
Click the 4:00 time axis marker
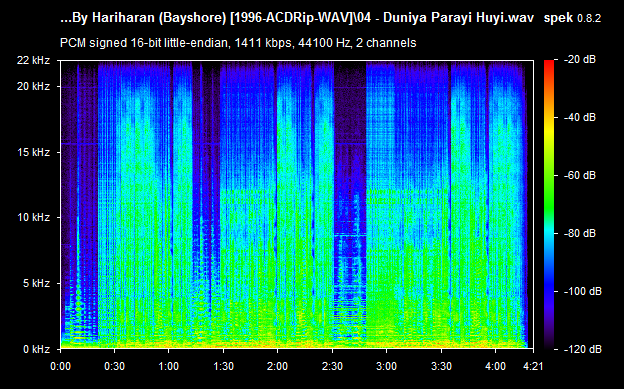coord(495,366)
